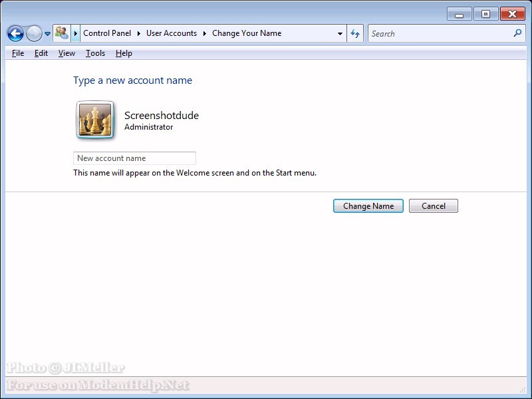Maximize the window

(x=485, y=14)
